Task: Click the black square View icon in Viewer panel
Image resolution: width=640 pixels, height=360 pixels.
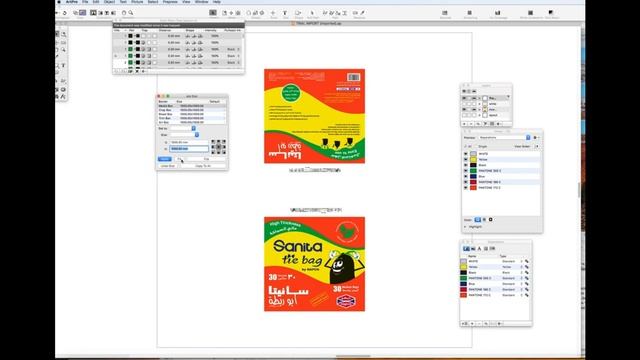Action: click(491, 220)
